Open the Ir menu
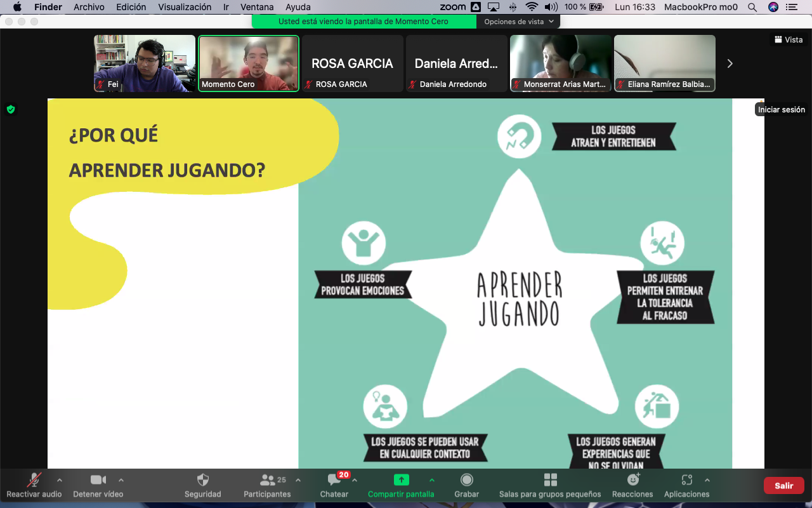 point(226,7)
